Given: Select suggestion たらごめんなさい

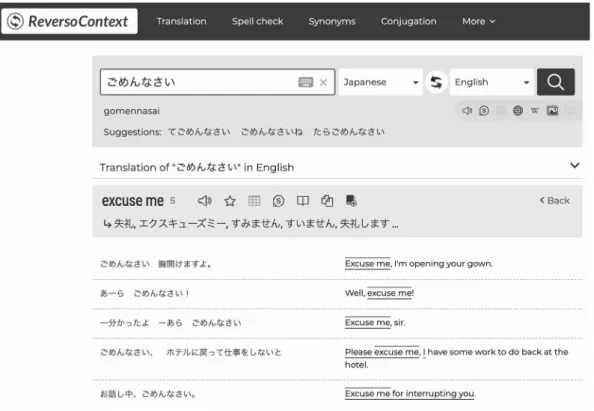Looking at the screenshot, I should tap(349, 132).
